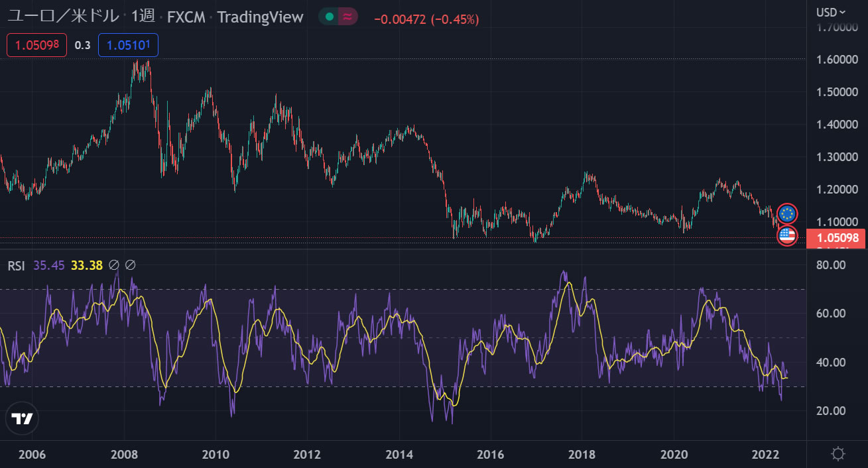Click the TradingView logo icon

[23, 418]
